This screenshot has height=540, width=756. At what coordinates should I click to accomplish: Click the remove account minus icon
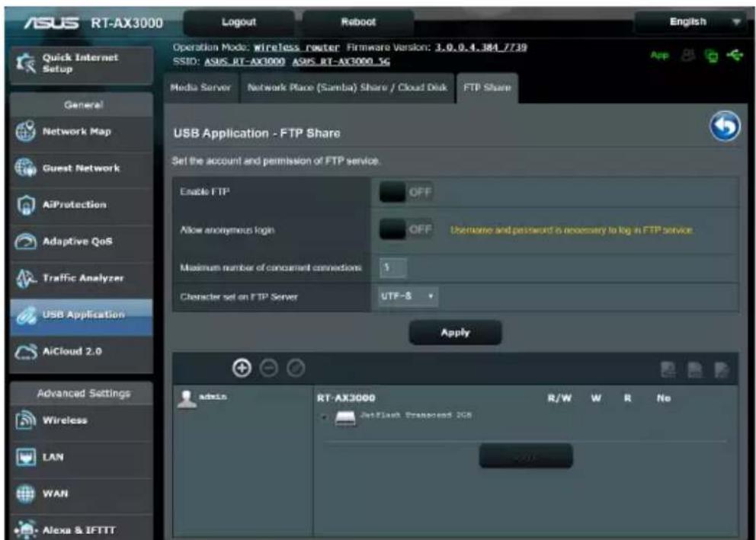coord(268,369)
